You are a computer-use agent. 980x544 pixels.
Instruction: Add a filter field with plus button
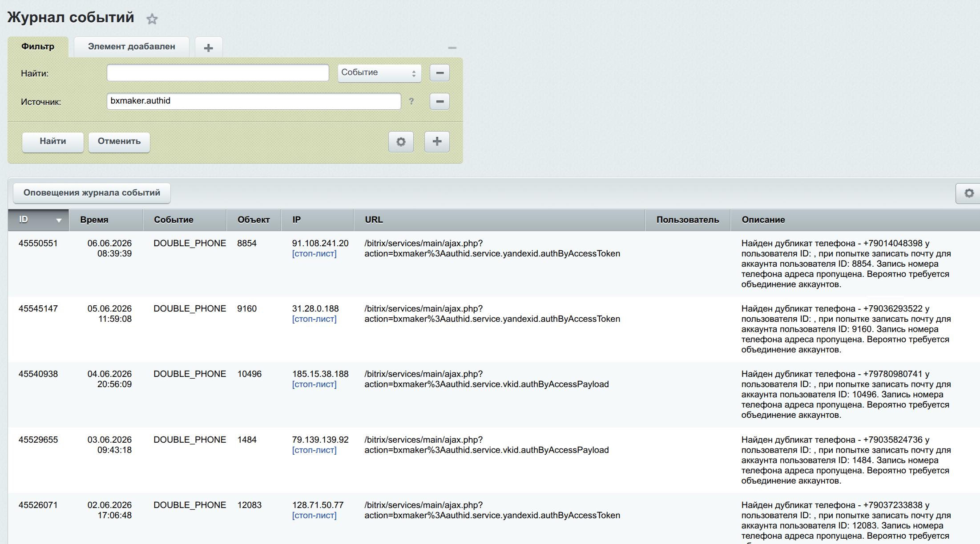coord(437,142)
